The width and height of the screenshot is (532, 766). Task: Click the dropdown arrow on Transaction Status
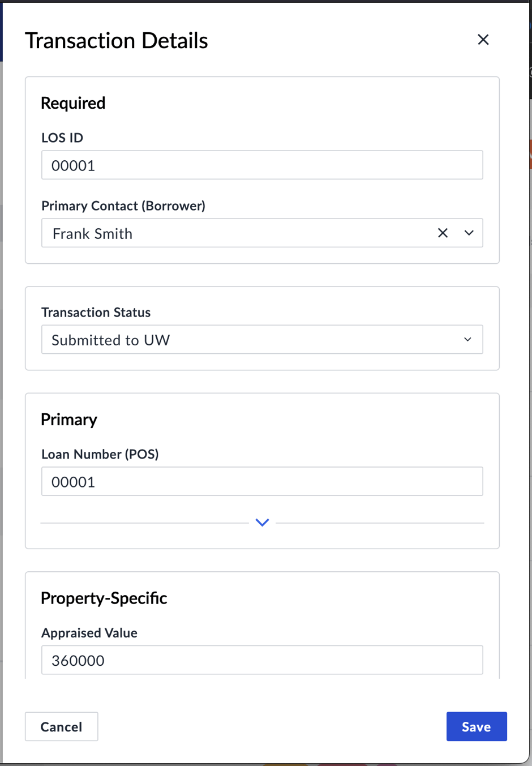coord(467,339)
